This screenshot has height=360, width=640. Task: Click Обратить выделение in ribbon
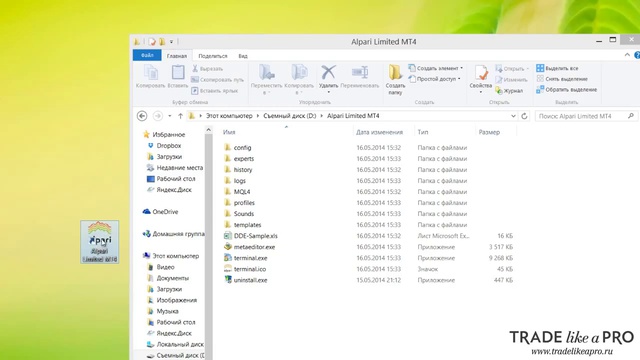[567, 89]
